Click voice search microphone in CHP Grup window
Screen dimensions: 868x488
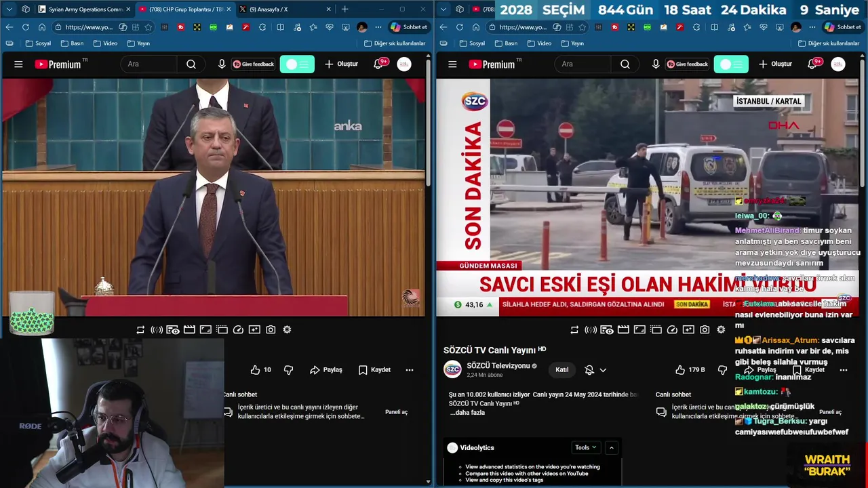point(222,64)
